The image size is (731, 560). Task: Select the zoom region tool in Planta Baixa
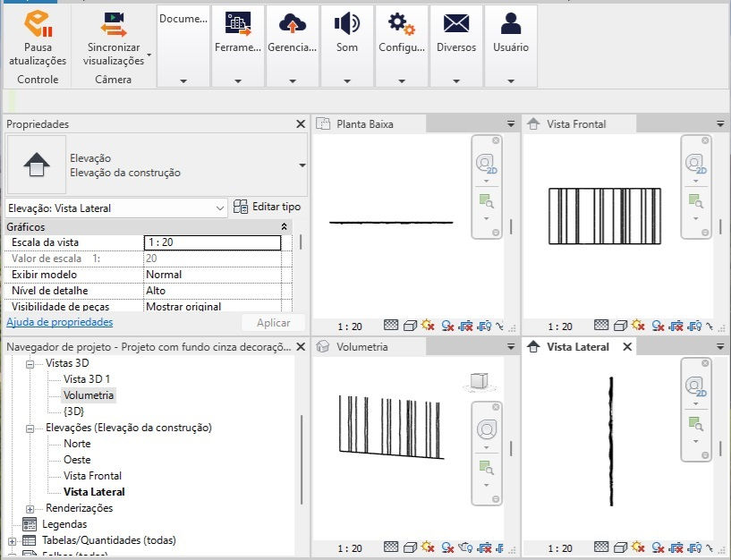coord(486,201)
